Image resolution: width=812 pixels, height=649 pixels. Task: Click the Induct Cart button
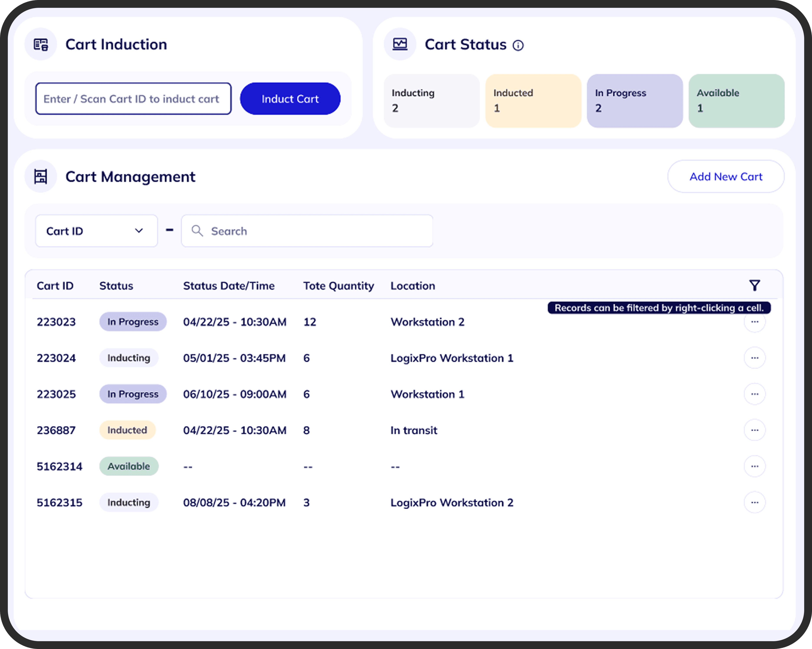tap(290, 99)
